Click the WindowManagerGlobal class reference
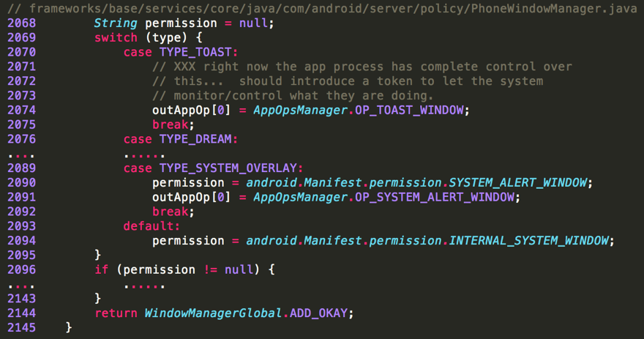Image resolution: width=644 pixels, height=339 pixels. tap(212, 313)
